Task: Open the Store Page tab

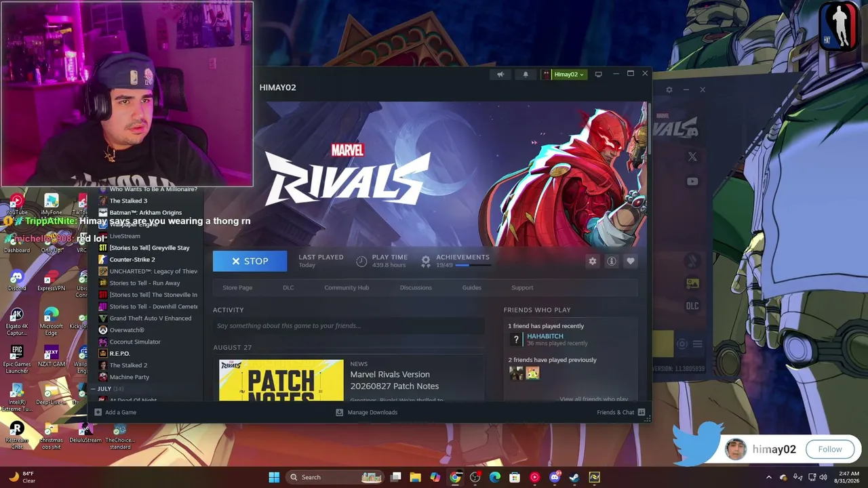Action: (x=237, y=287)
